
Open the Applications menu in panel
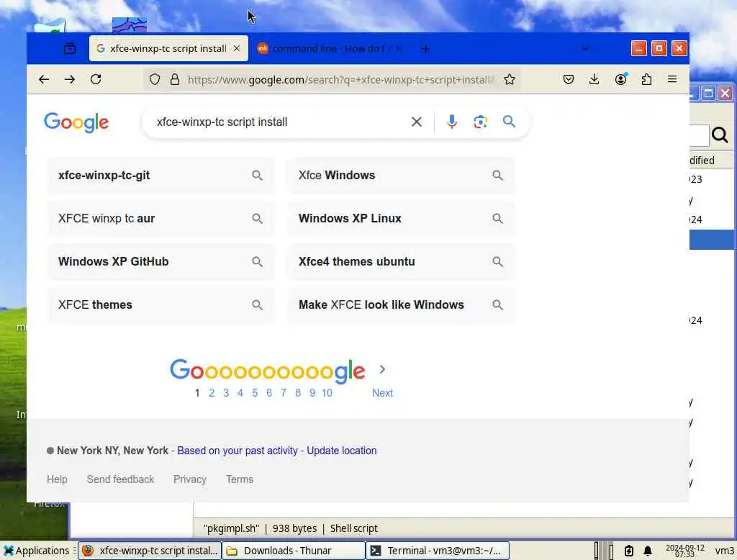(x=36, y=551)
